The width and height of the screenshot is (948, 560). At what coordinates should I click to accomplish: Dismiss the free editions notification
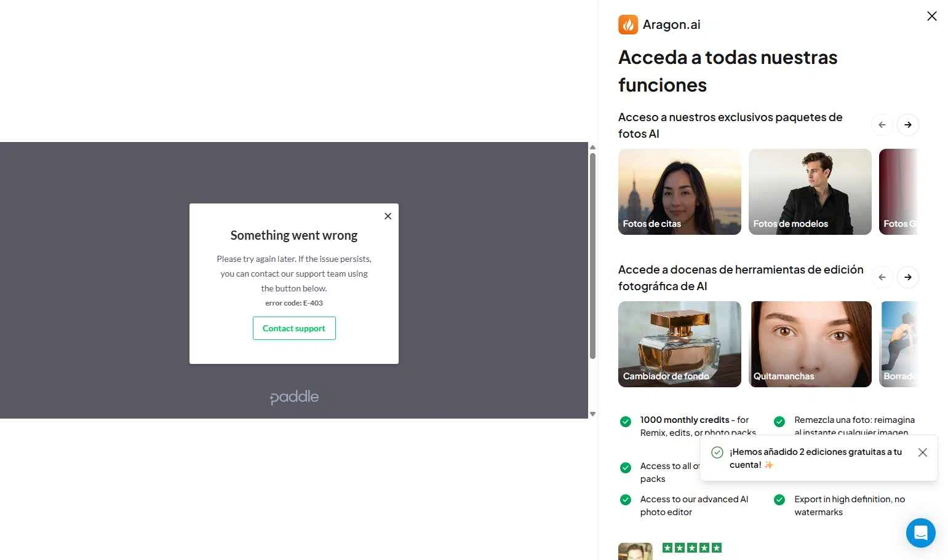coord(923,452)
